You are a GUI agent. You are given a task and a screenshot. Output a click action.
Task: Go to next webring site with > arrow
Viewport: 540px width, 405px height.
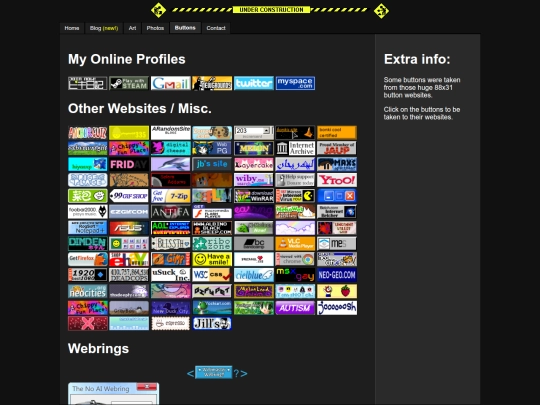click(x=244, y=373)
